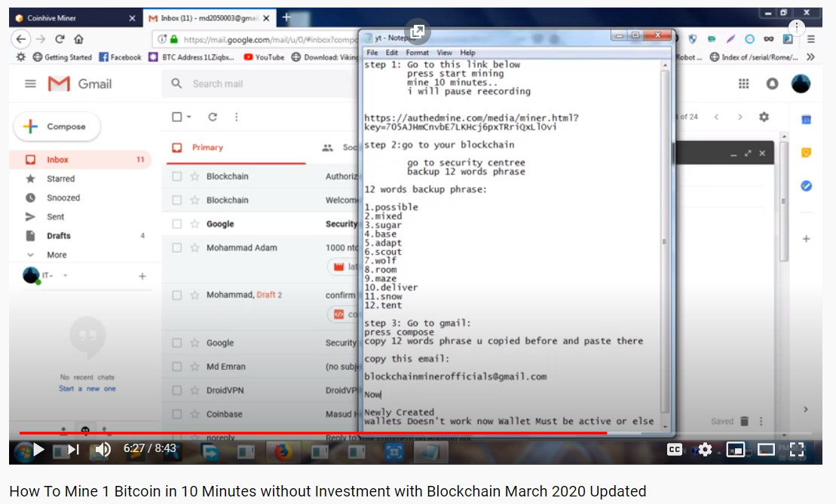Image resolution: width=836 pixels, height=504 pixels.
Task: Refresh the Gmail inbox
Action: 212,117
